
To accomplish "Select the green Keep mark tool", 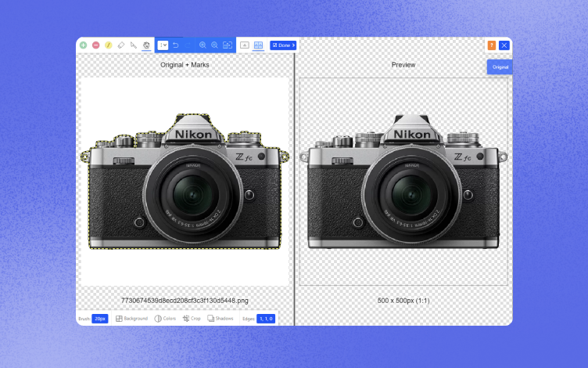I will (83, 45).
